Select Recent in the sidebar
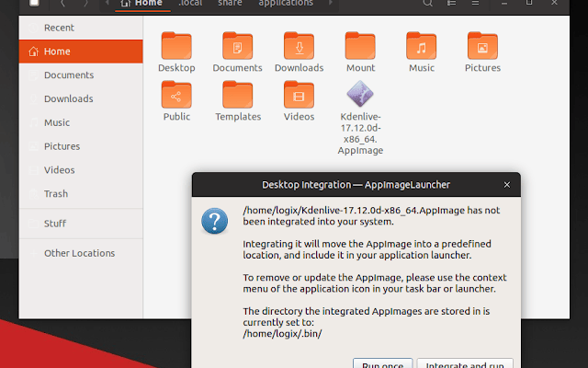Image resolution: width=588 pixels, height=368 pixels. (81, 28)
